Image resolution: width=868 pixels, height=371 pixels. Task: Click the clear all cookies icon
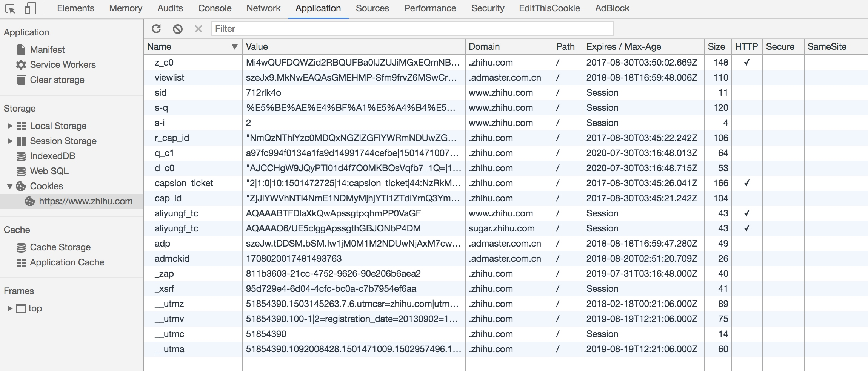tap(178, 29)
